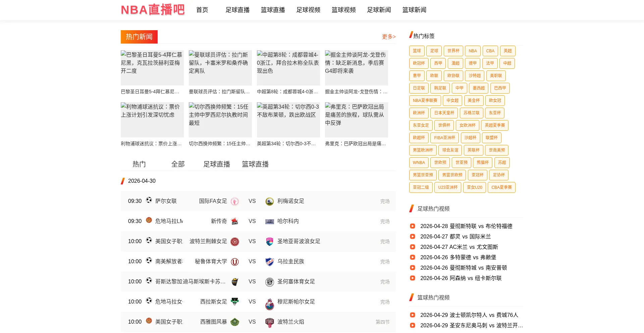644x333 pixels.
Task: Click the 乌拉圭民族 team logo
Action: pyautogui.click(x=269, y=262)
